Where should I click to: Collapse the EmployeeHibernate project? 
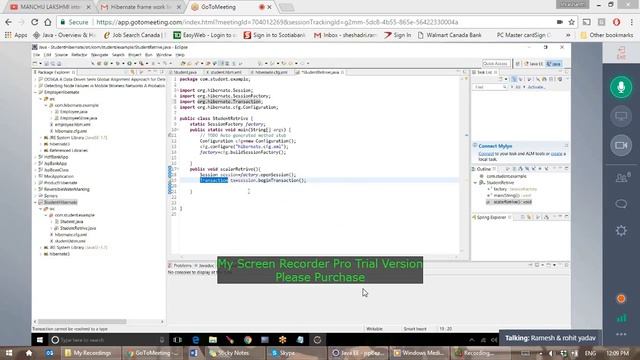click(36, 92)
